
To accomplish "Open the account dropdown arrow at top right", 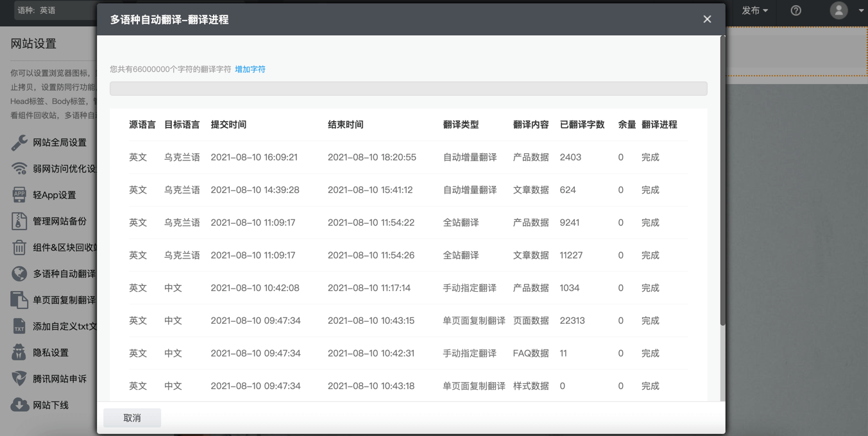I will coord(860,11).
